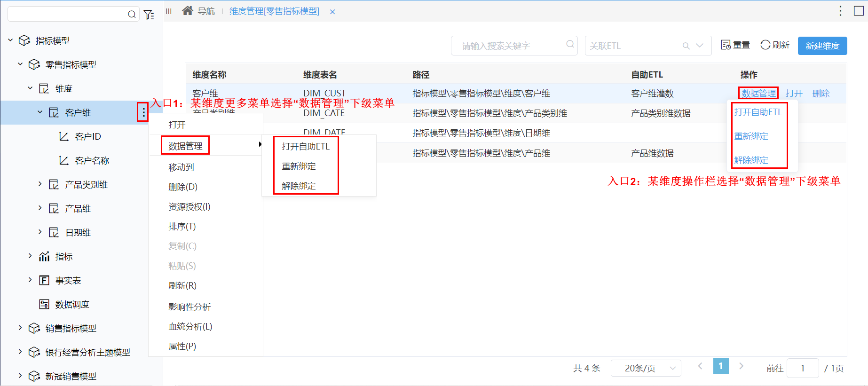The height and width of the screenshot is (386, 868).
Task: Open the top-right more options dots
Action: [840, 11]
